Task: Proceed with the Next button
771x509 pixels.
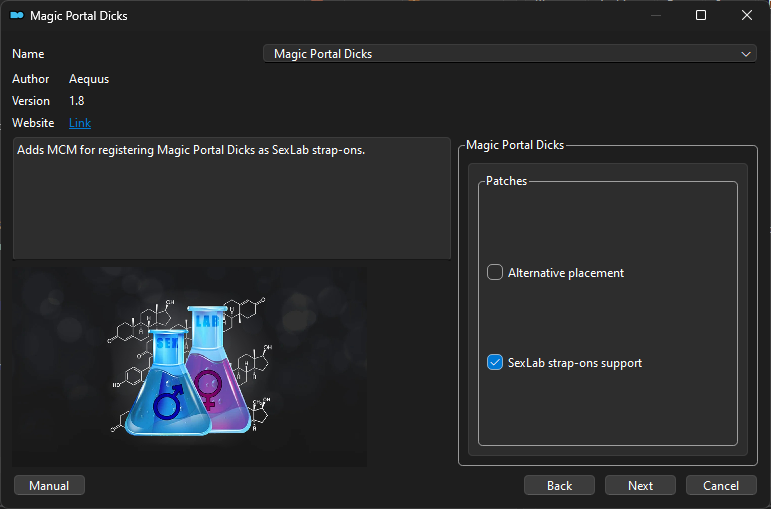Action: [x=640, y=485]
